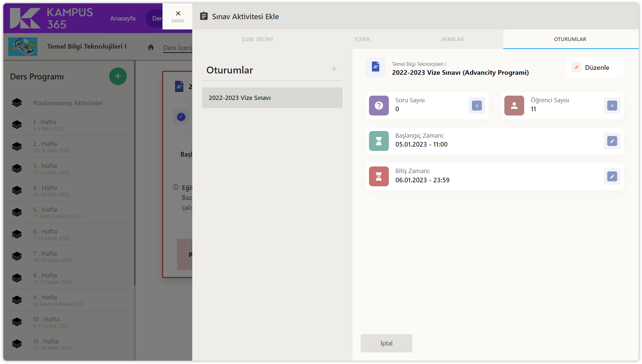642x364 pixels.
Task: Click the Düzenle button
Action: point(595,68)
